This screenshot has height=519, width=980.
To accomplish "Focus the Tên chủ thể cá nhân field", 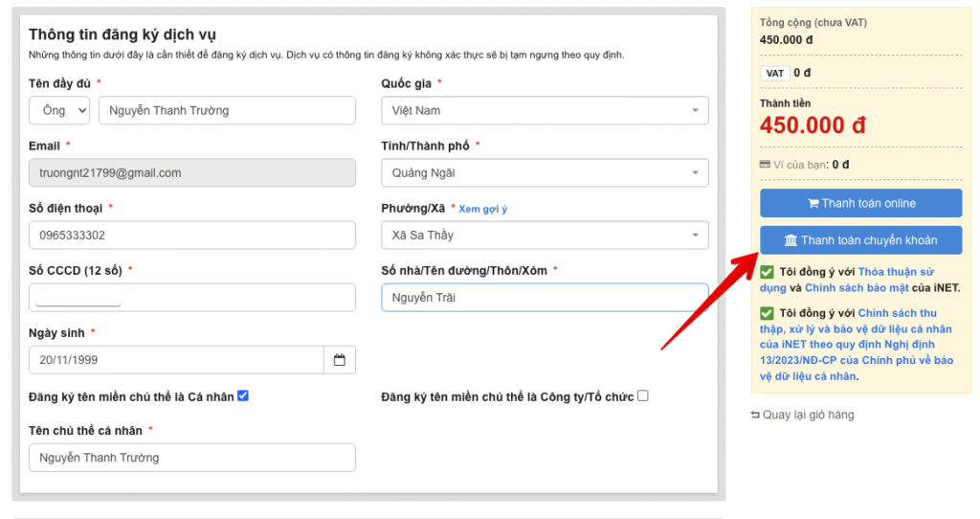I will pyautogui.click(x=191, y=458).
